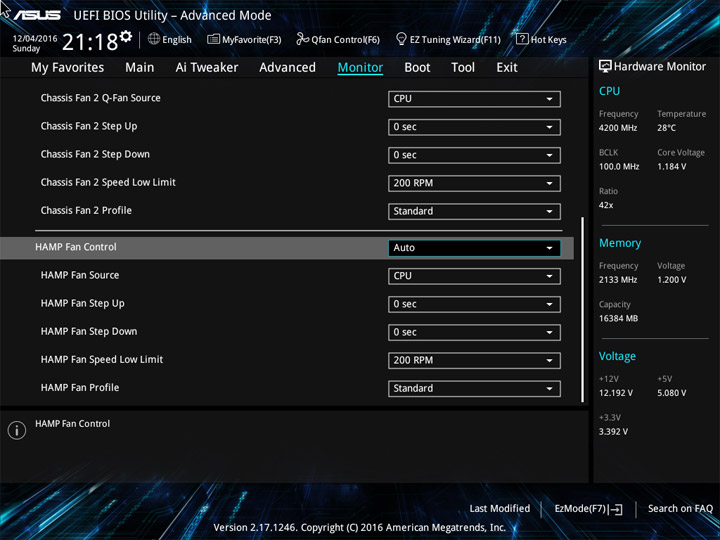Viewport: 720px width, 540px height.
Task: Open MyFavorite(F3) list icon
Action: [x=213, y=39]
